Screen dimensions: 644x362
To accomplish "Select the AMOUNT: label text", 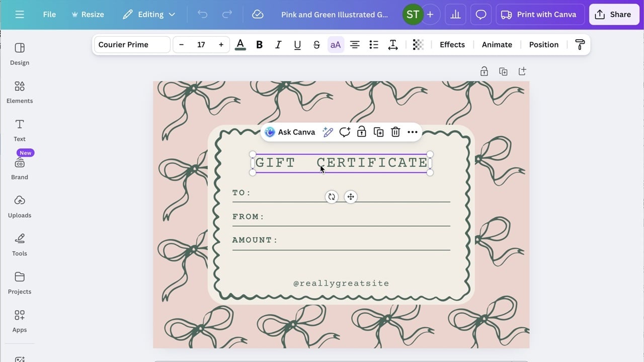I will pos(255,240).
